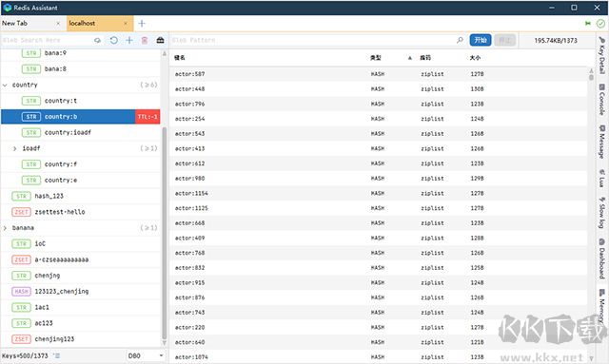
Task: Click the cloud search icon in the glob search box
Action: click(97, 40)
